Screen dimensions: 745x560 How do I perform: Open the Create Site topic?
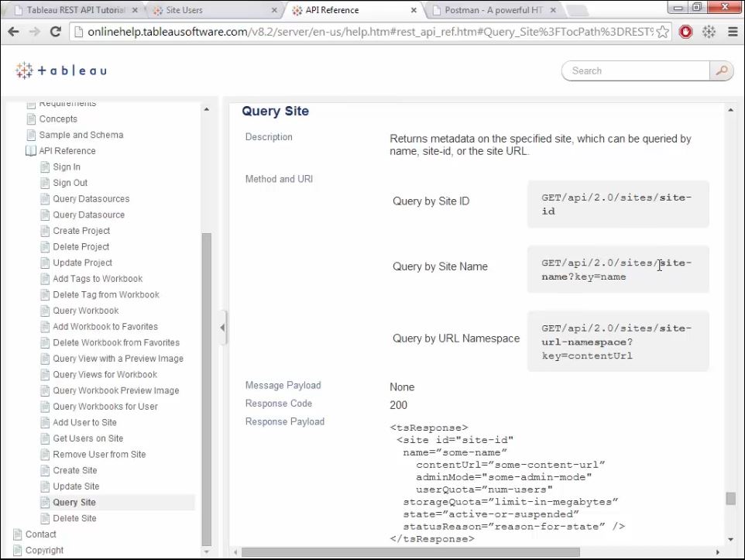point(74,471)
